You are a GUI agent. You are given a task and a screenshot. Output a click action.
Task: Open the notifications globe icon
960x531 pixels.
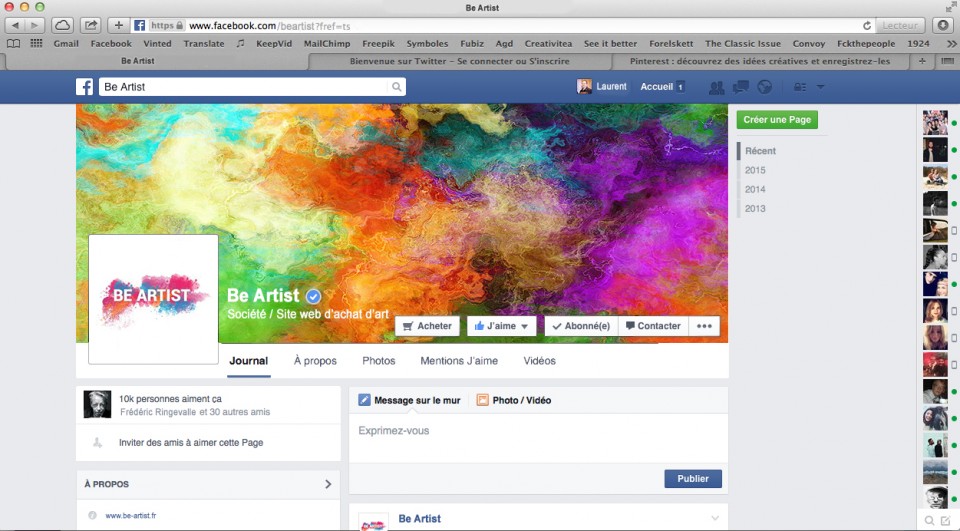coord(765,87)
